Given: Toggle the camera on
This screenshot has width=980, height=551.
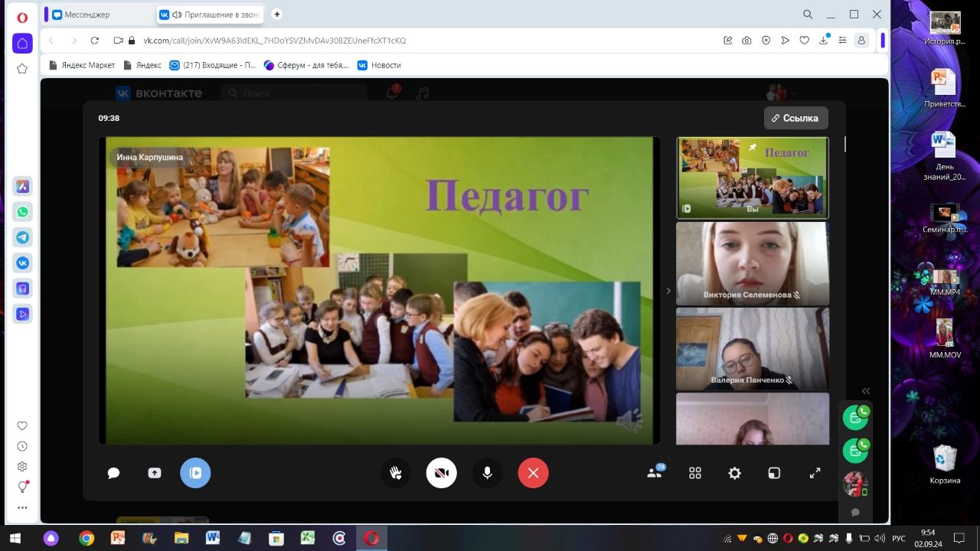Looking at the screenshot, I should click(x=441, y=473).
